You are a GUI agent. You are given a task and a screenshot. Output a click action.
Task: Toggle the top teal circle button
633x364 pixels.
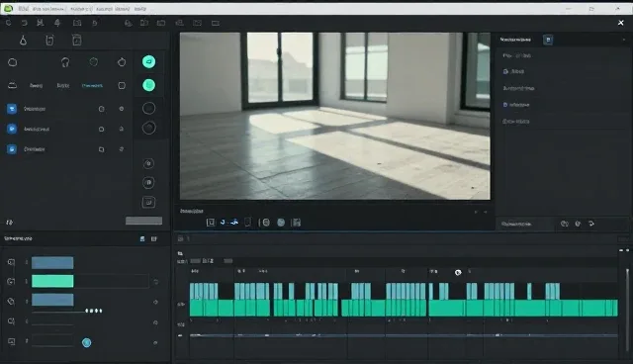tap(148, 61)
